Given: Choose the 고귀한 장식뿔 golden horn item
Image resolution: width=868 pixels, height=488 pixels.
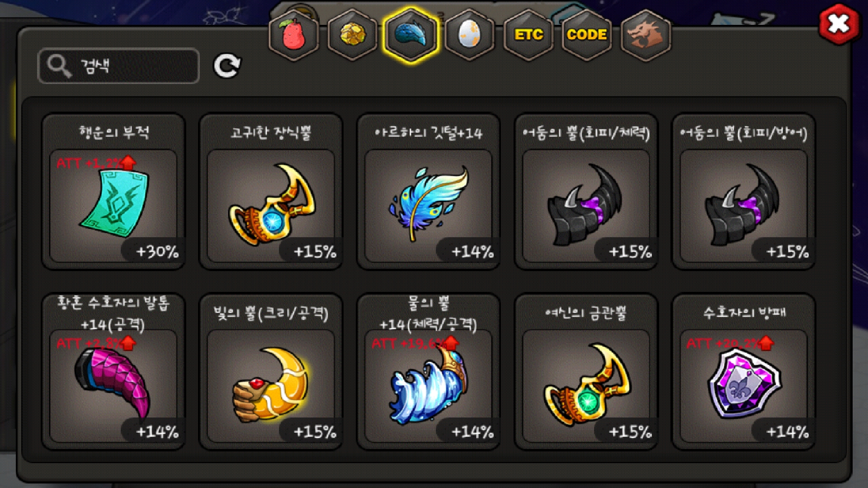Looking at the screenshot, I should pyautogui.click(x=271, y=192).
